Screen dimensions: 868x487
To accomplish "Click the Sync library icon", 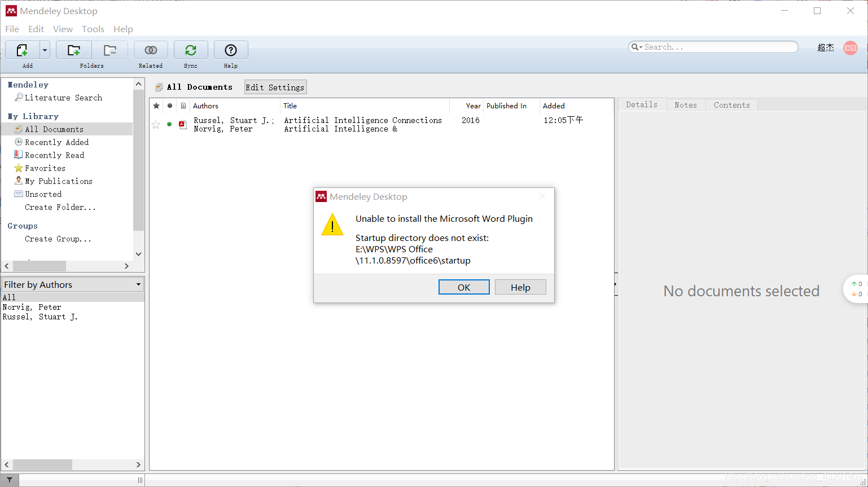I will point(191,50).
